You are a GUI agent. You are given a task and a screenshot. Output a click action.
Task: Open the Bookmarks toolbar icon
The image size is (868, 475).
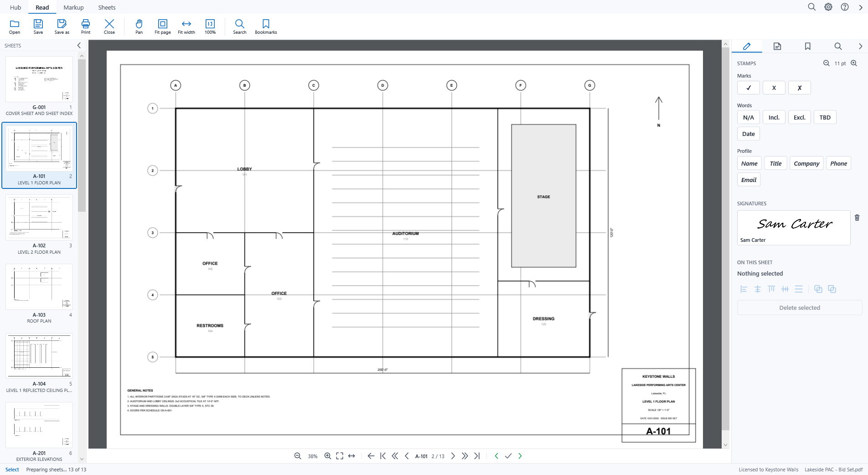click(x=266, y=26)
